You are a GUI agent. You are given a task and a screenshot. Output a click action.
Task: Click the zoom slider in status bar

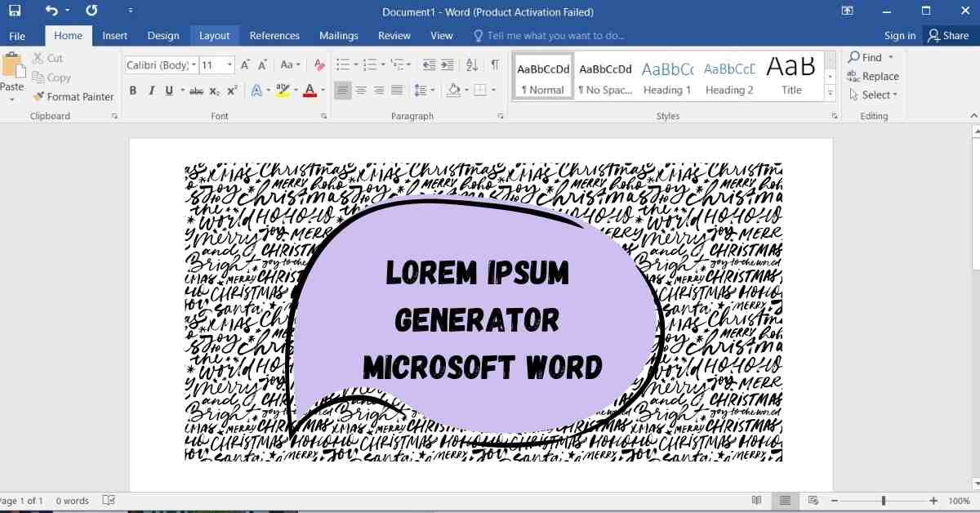883,501
